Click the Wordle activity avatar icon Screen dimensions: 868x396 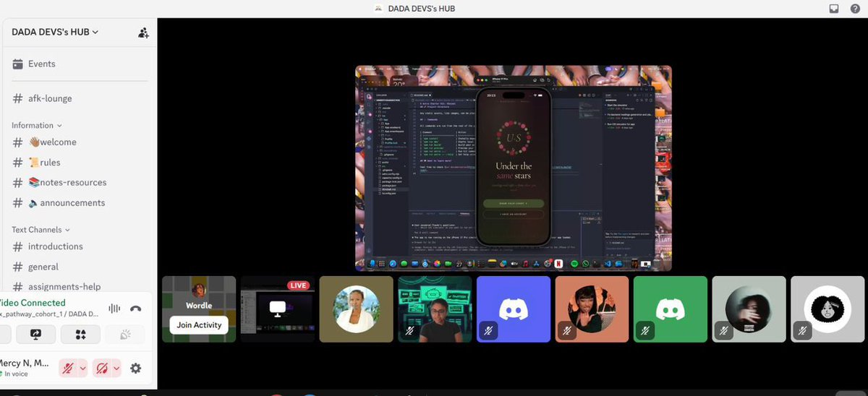coord(199,290)
